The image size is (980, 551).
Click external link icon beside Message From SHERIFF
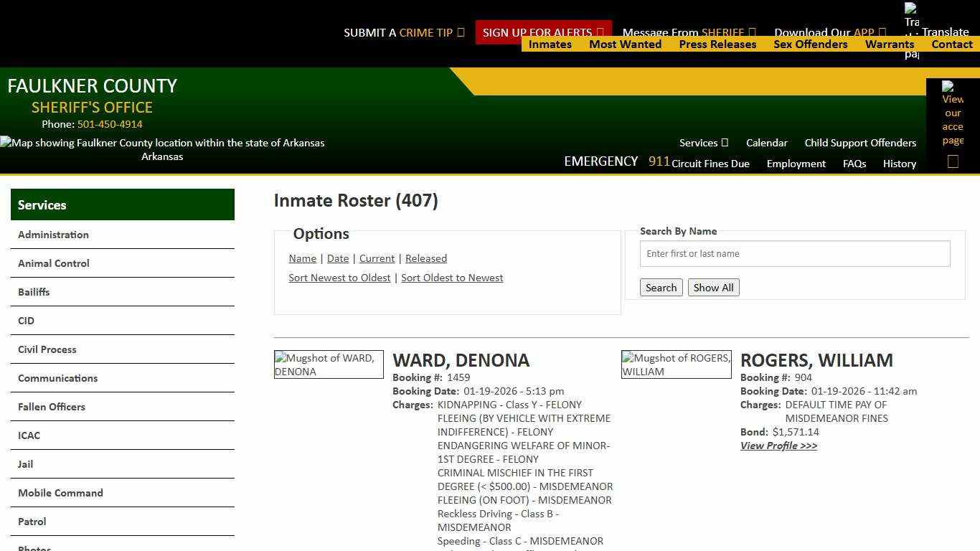click(x=753, y=32)
